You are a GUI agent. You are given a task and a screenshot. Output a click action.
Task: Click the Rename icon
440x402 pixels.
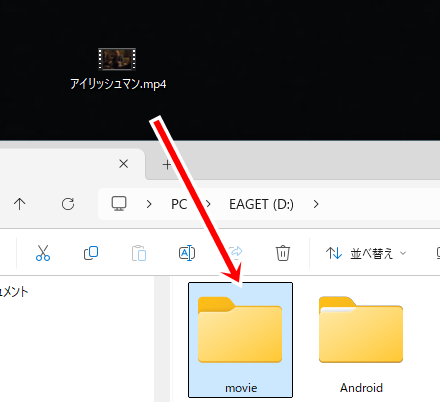pos(187,253)
